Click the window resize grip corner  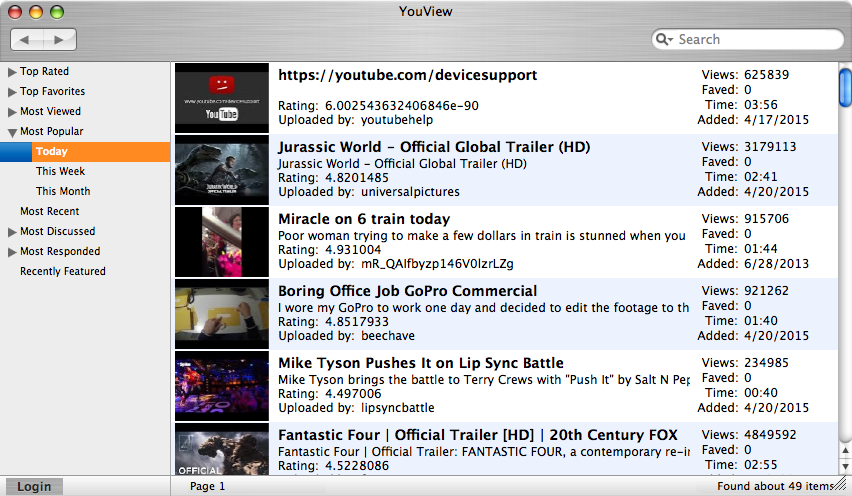[842, 485]
